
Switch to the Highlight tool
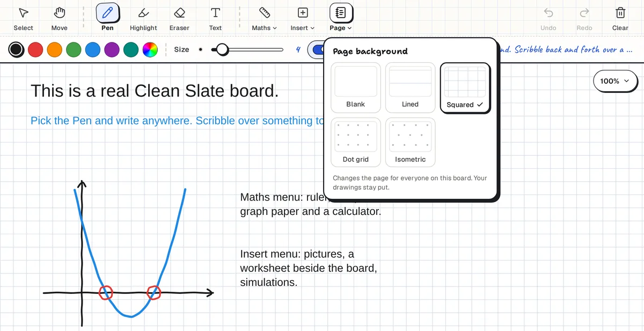click(x=143, y=19)
